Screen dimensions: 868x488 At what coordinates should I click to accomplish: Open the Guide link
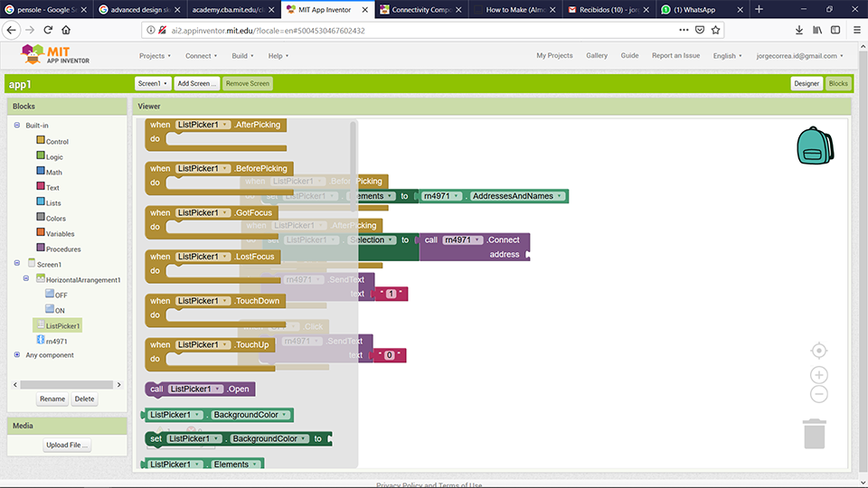pos(629,55)
